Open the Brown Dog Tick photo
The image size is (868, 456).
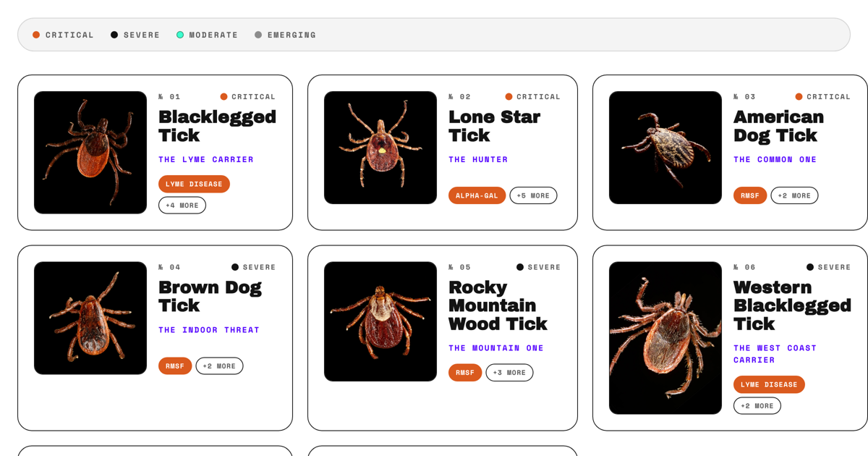(x=90, y=318)
